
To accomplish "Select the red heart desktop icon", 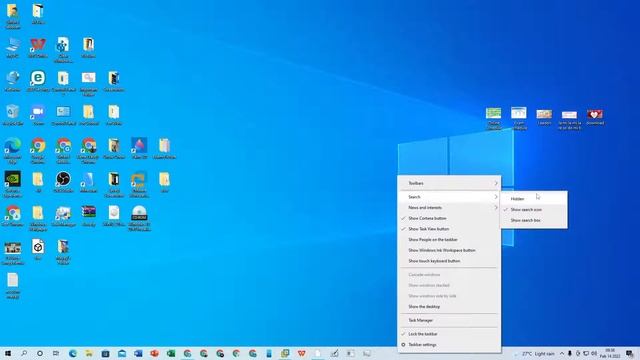I will coord(595,117).
